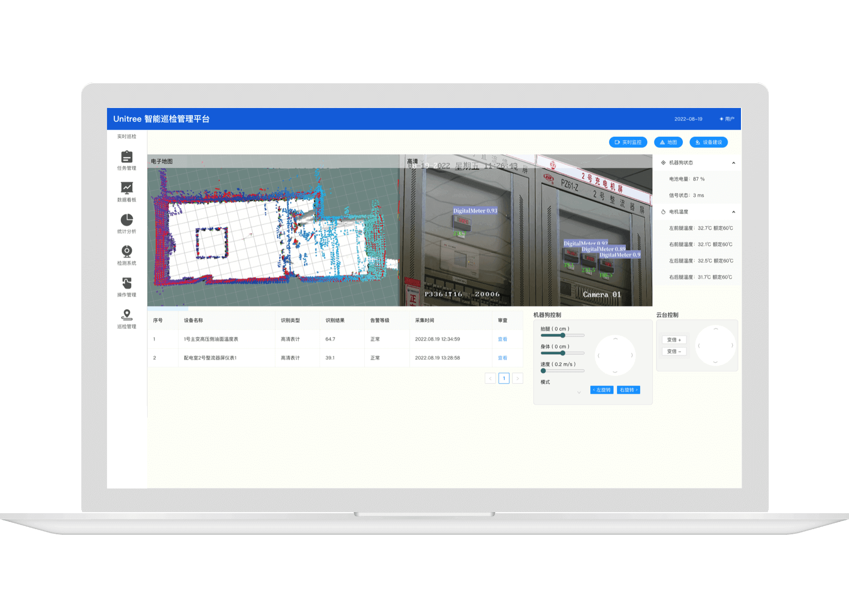The image size is (849, 616).
Task: Click the 速度 speed slider handle
Action: tap(543, 371)
